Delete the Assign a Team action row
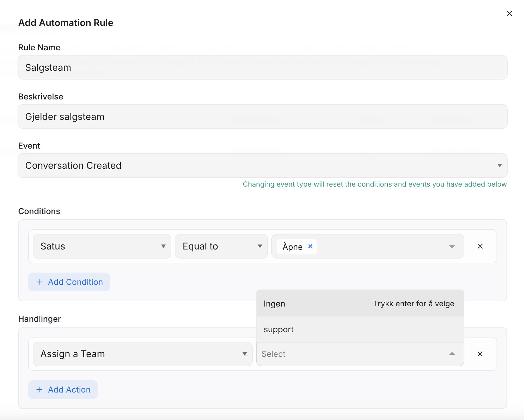 [480, 354]
